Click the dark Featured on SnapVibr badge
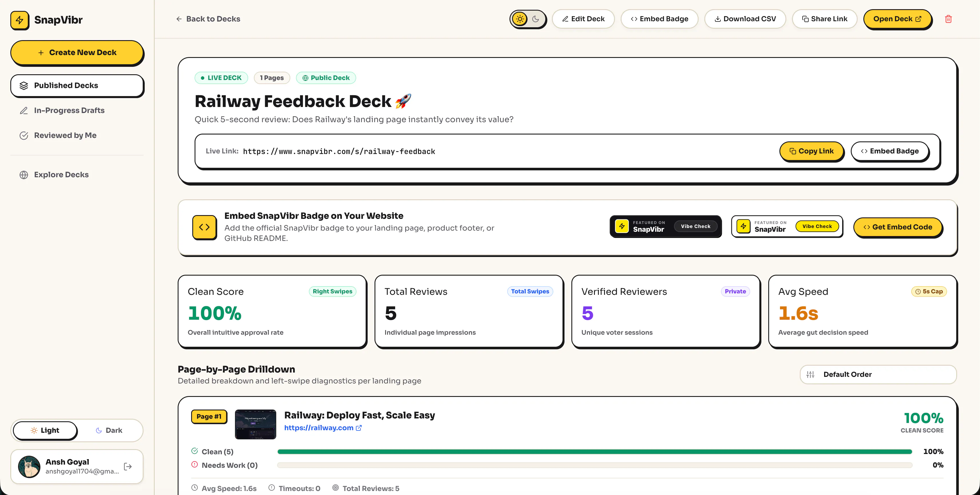This screenshot has width=980, height=495. pyautogui.click(x=665, y=227)
